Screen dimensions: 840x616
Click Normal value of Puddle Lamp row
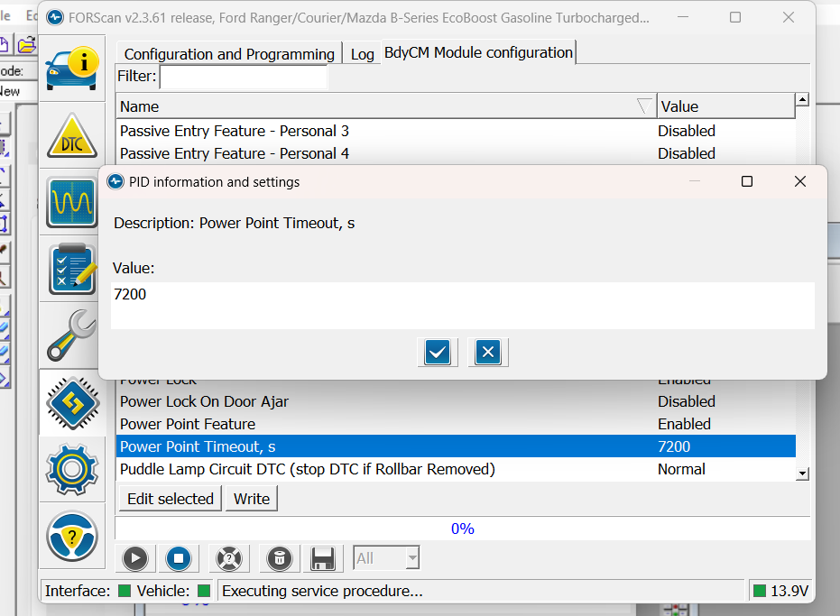click(681, 469)
